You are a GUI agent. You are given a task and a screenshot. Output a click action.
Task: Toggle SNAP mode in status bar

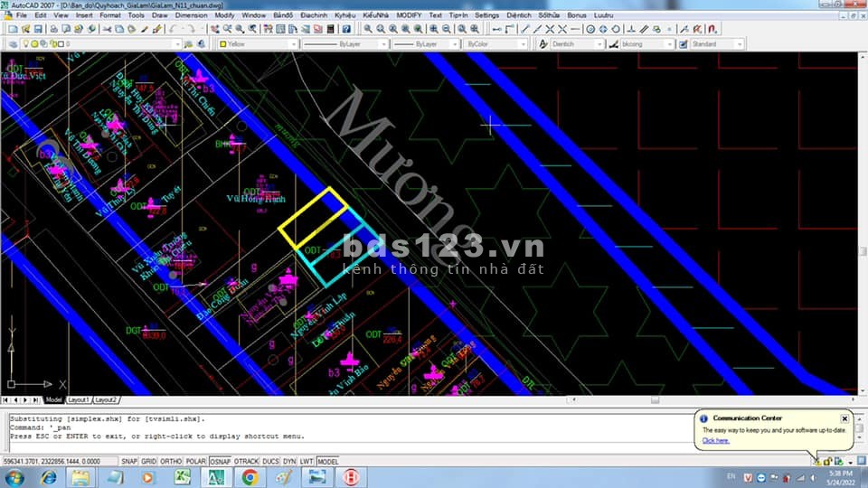pyautogui.click(x=129, y=461)
